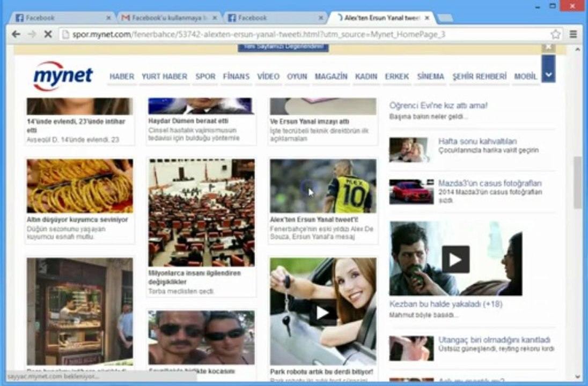Screen dimensions: 588x386
Task: Switch to the first Facebook tab
Action: 63,18
